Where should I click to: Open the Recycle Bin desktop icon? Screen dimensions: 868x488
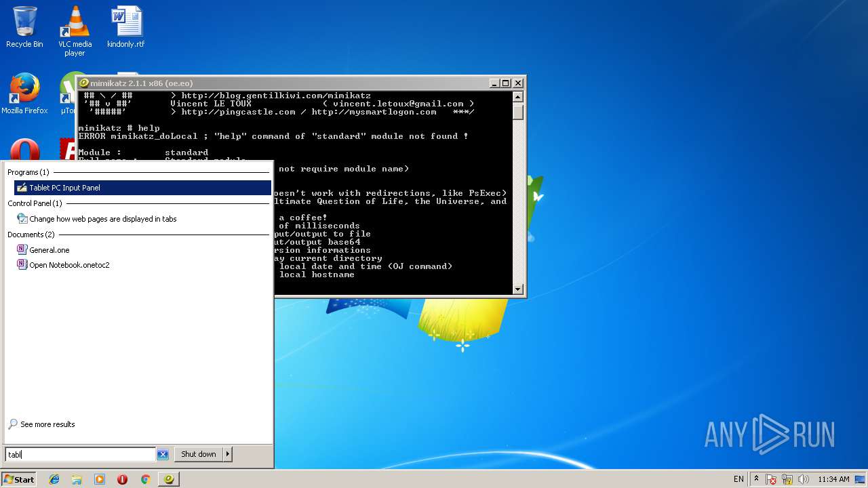24,27
